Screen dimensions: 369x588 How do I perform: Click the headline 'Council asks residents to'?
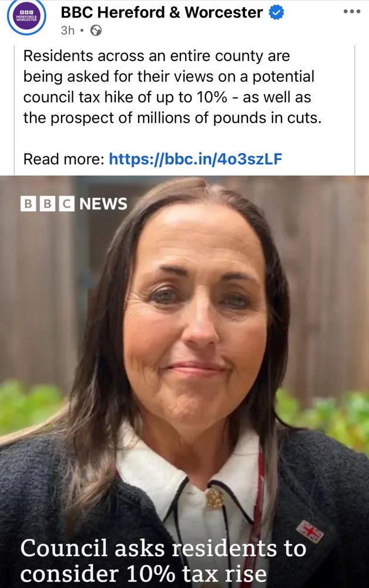click(x=163, y=548)
